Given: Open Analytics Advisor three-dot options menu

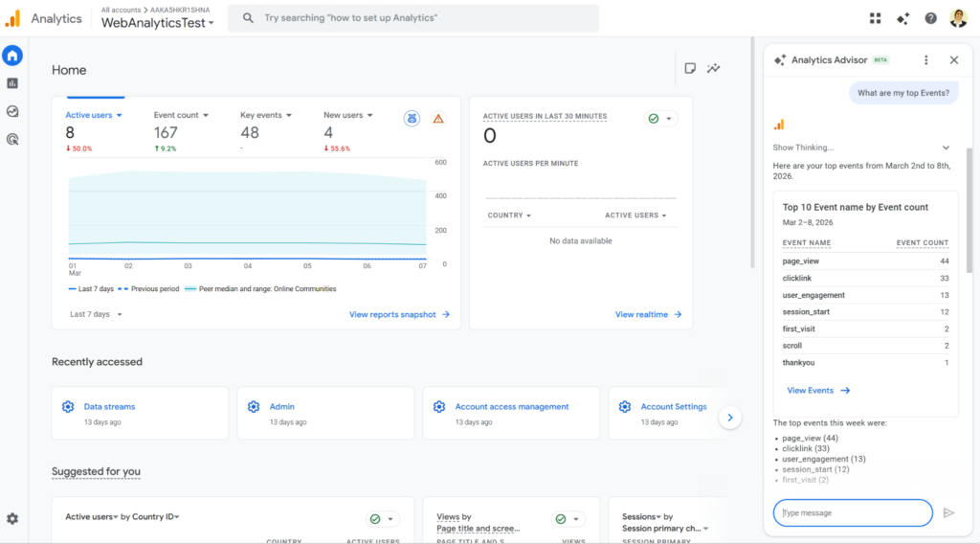Looking at the screenshot, I should 925,60.
